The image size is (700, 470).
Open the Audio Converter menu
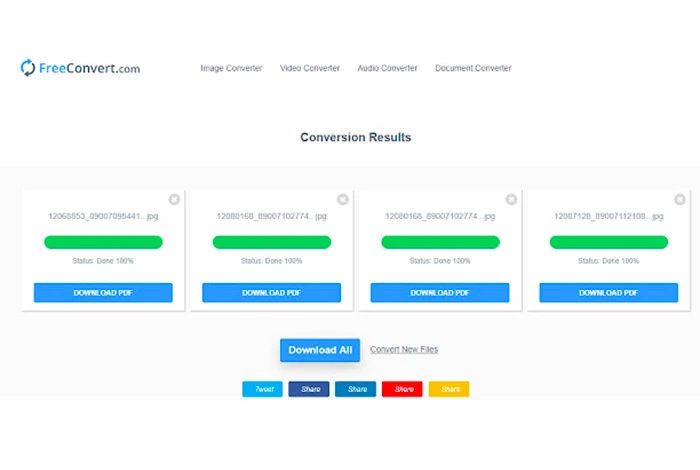[x=387, y=68]
